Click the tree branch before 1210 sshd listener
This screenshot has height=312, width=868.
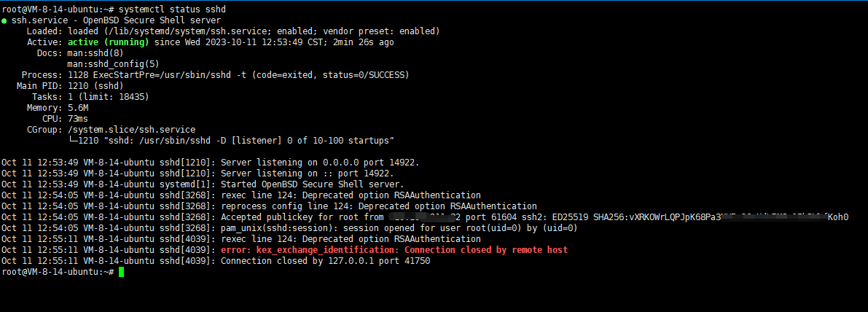click(x=73, y=141)
